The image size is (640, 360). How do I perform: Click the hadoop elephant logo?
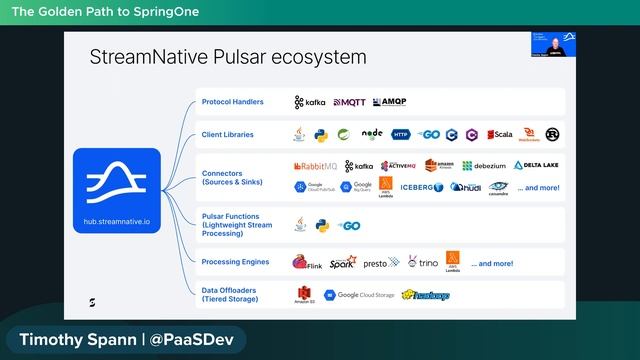(426, 295)
